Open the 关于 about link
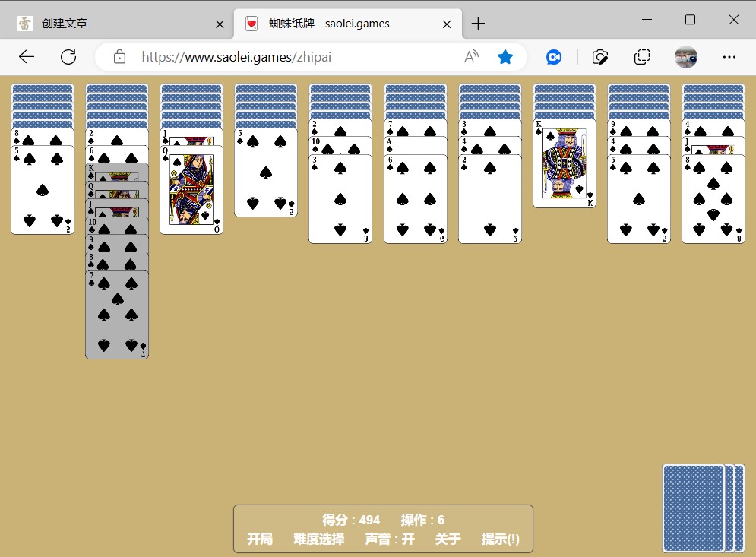 pos(448,539)
